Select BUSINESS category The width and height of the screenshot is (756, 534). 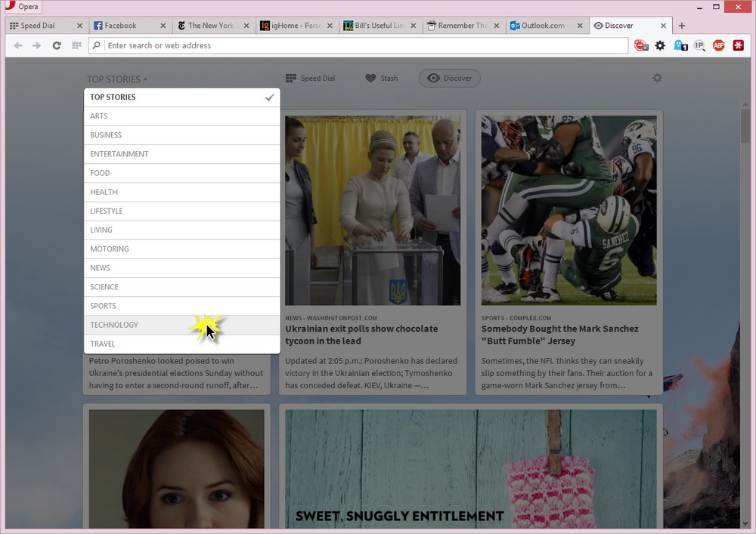pyautogui.click(x=182, y=135)
